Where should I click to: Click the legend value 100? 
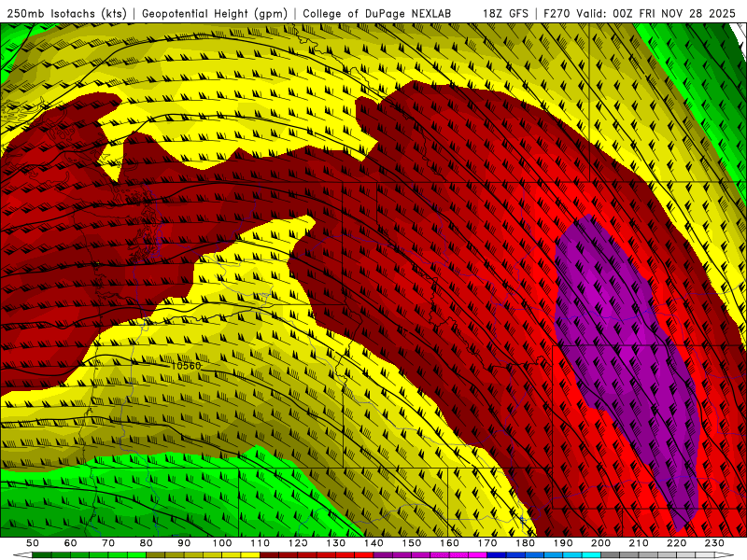coord(222,543)
